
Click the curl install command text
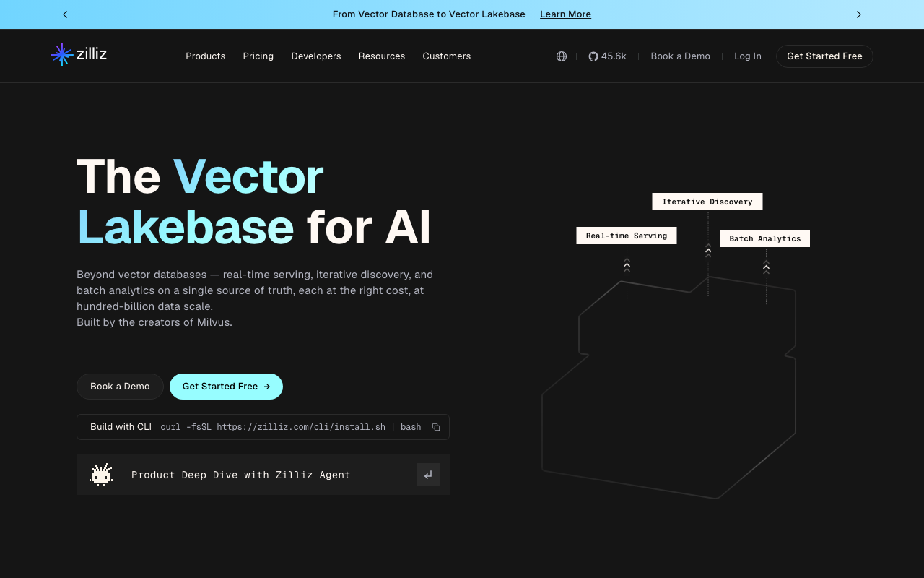291,427
